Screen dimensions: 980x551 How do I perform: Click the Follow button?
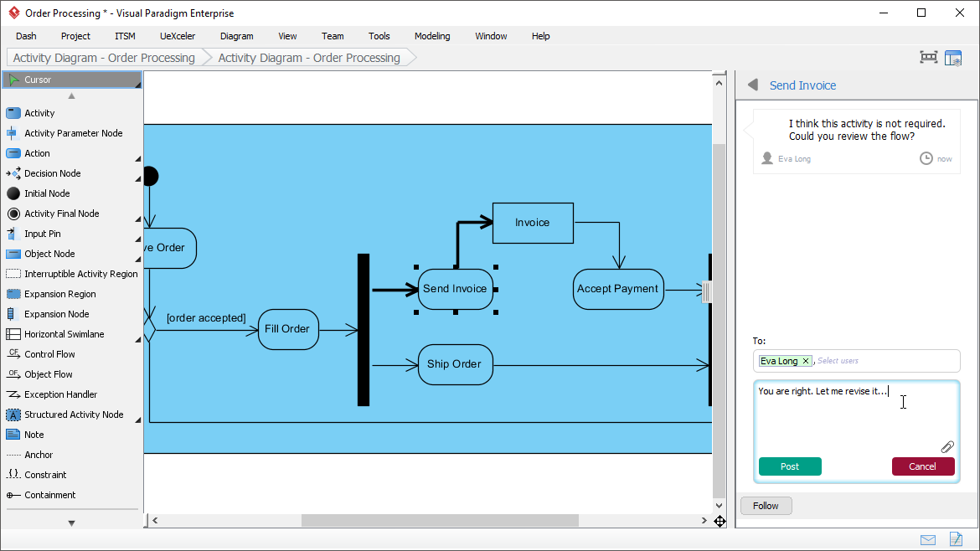coord(766,506)
